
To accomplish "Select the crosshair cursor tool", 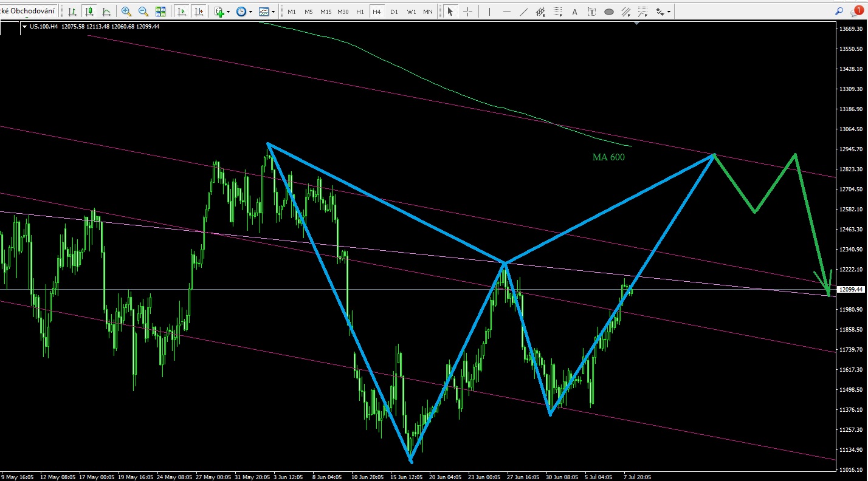I will (x=467, y=12).
